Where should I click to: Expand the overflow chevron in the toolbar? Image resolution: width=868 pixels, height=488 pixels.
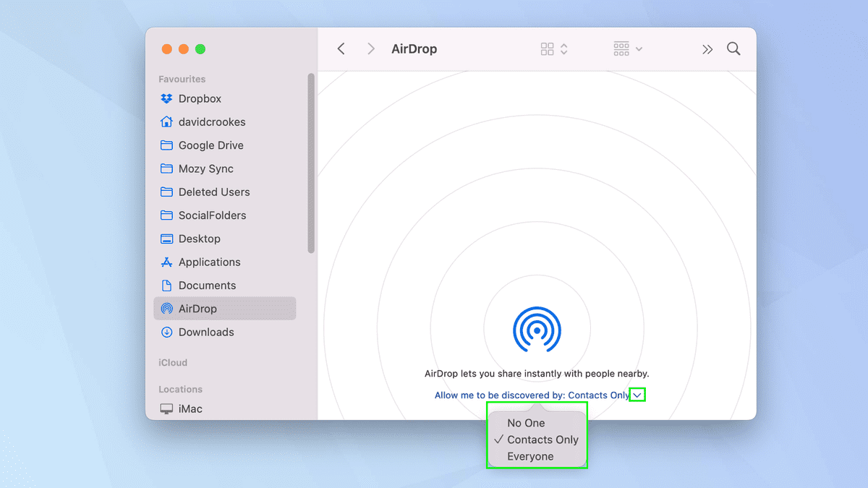[707, 48]
